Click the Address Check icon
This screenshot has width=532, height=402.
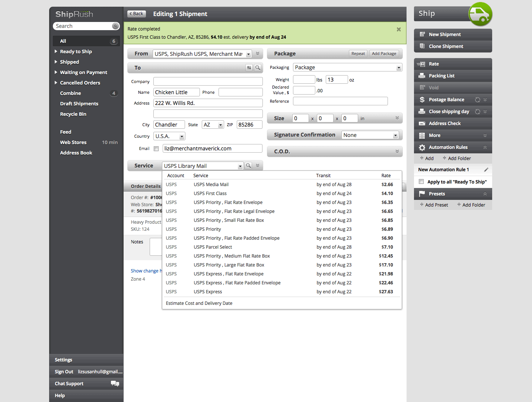point(422,123)
